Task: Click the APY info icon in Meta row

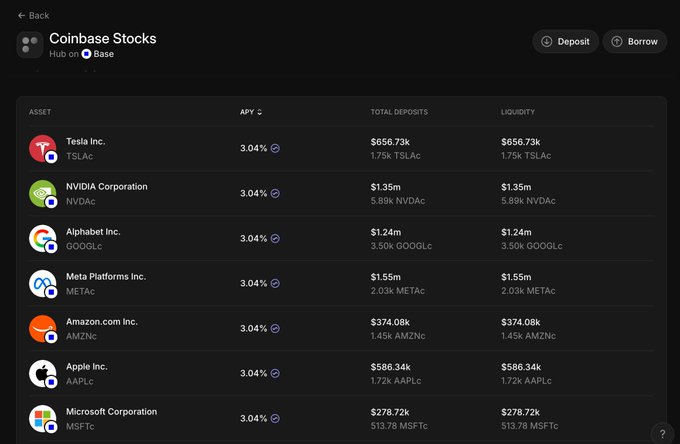Action: tap(275, 284)
